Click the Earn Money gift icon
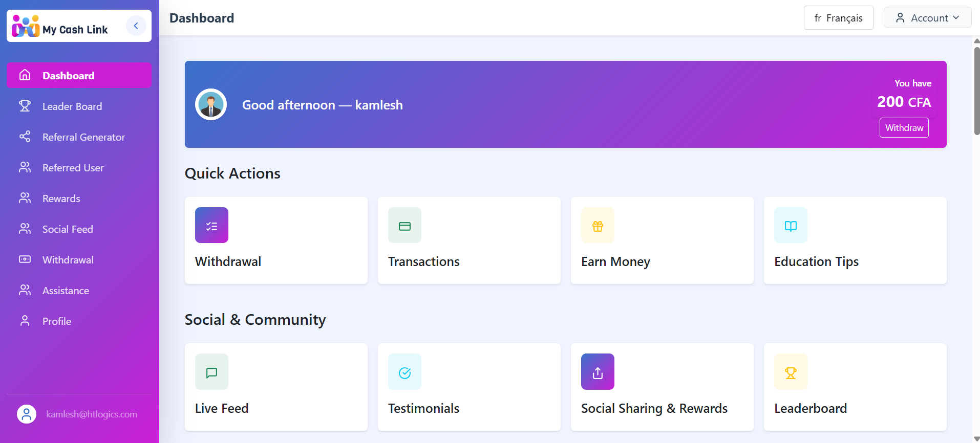980x443 pixels. tap(598, 225)
